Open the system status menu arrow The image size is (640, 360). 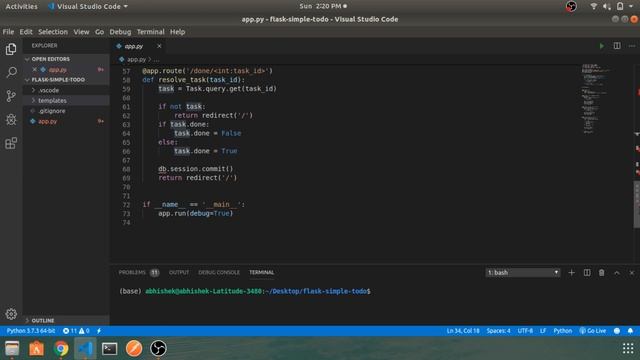click(631, 7)
